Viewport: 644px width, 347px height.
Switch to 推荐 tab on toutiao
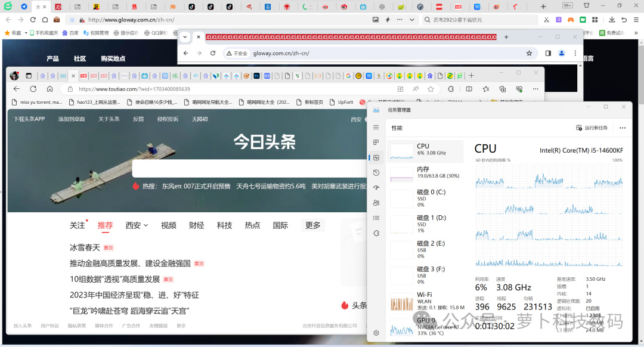click(105, 225)
